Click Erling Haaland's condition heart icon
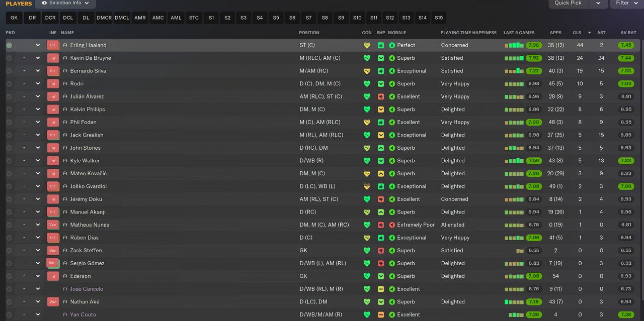Viewport: 644px width, 321px height. coord(367,45)
